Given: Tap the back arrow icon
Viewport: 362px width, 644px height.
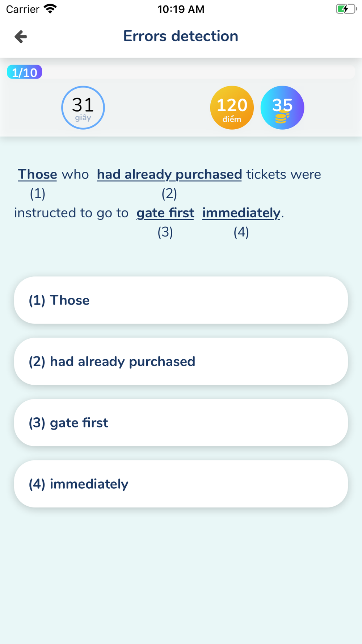Looking at the screenshot, I should pos(21,37).
